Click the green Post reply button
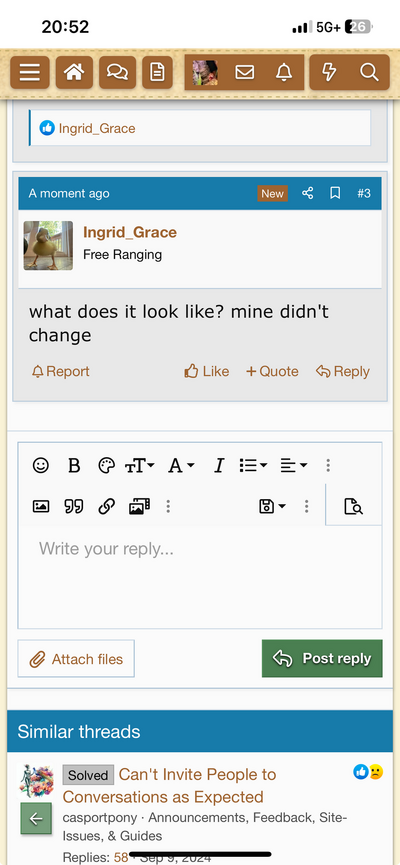This screenshot has height=865, width=400. coord(322,658)
